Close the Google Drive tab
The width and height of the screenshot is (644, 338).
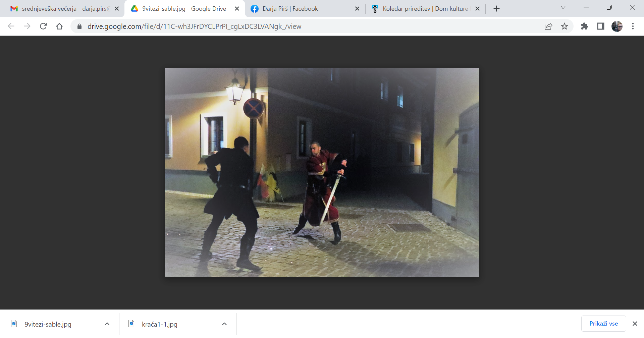click(x=237, y=9)
